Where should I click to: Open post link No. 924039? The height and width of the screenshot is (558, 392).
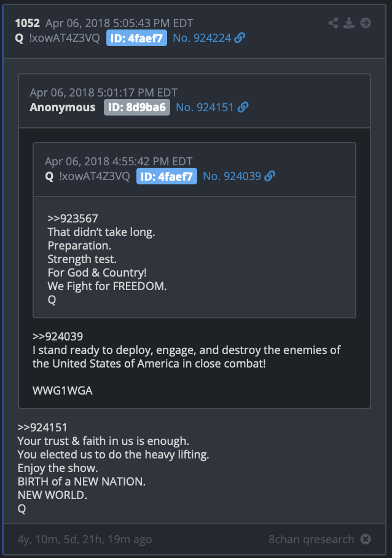click(x=232, y=176)
